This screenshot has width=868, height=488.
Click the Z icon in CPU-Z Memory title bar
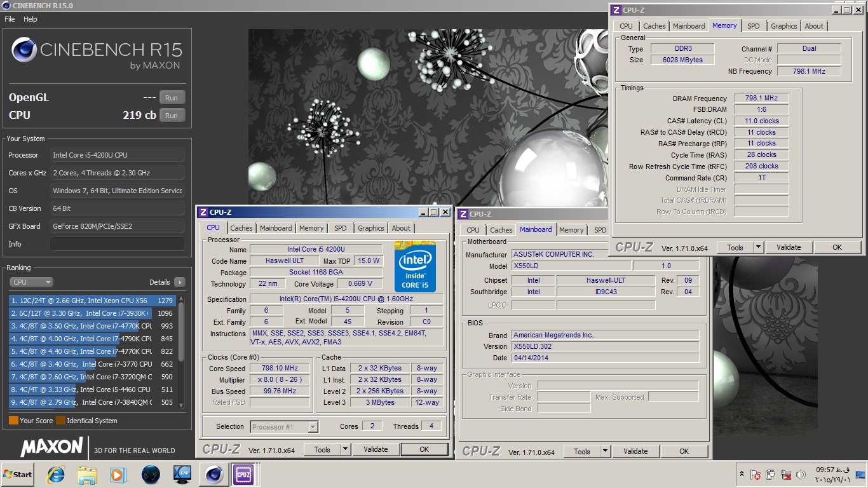point(616,10)
